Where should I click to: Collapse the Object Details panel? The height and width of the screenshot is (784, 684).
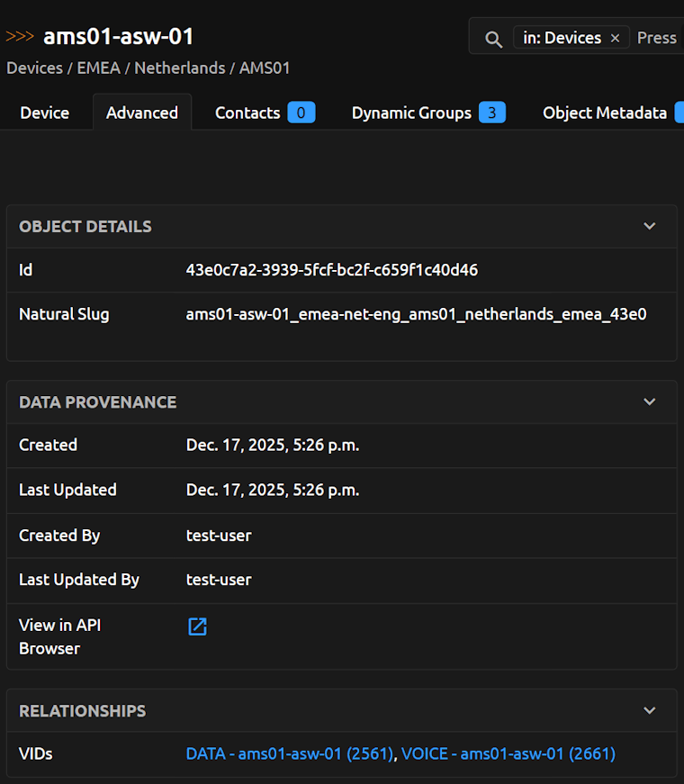(650, 226)
